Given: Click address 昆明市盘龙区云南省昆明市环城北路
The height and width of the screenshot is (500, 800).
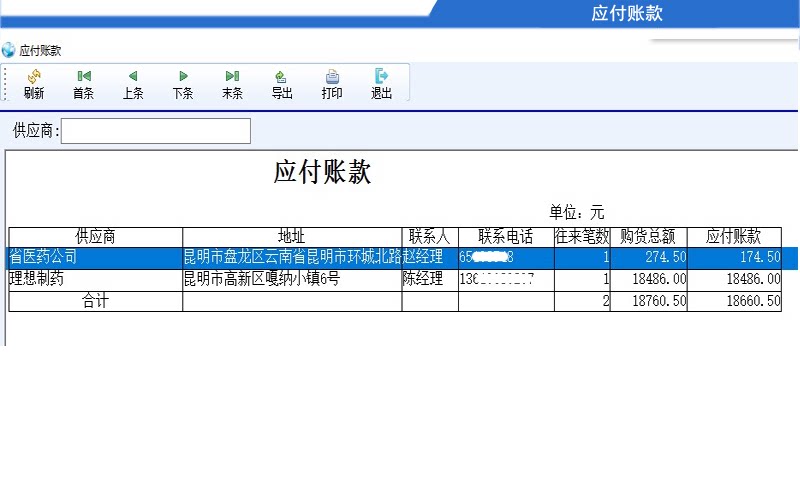Looking at the screenshot, I should coord(292,257).
